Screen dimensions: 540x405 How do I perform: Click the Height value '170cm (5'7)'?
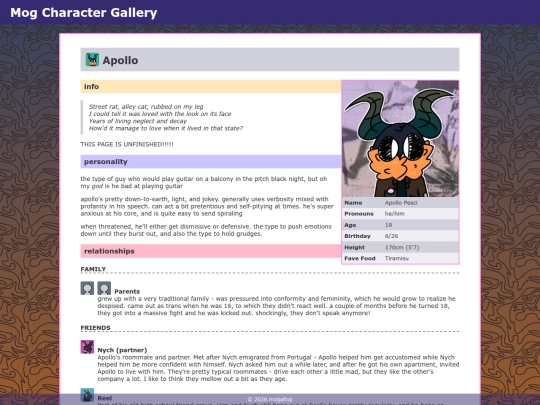tap(402, 247)
